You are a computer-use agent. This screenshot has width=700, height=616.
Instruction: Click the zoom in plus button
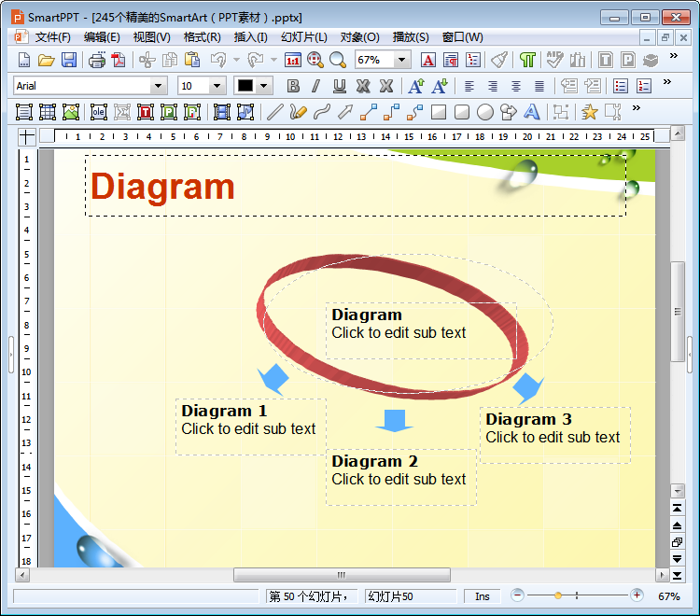637,595
